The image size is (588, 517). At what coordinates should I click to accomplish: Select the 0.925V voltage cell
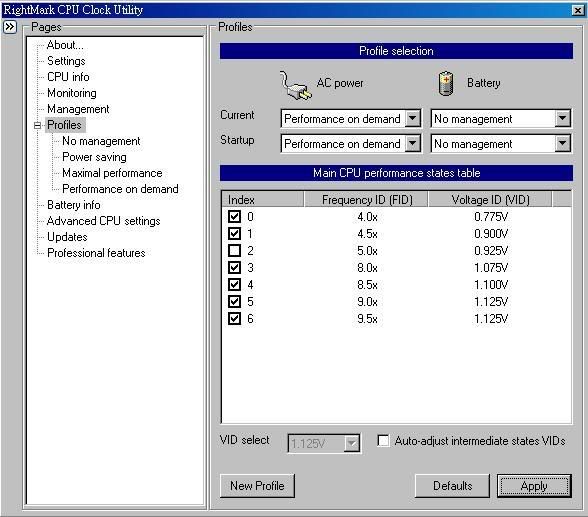pyautogui.click(x=491, y=251)
